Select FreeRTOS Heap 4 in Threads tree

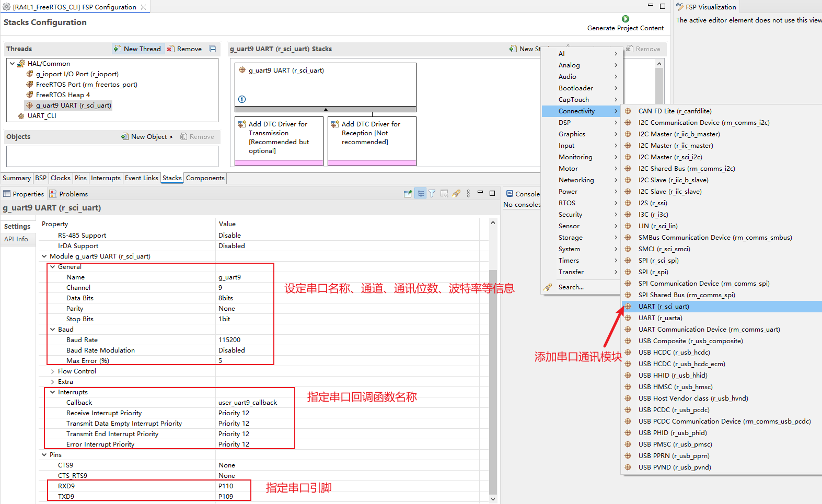[63, 95]
